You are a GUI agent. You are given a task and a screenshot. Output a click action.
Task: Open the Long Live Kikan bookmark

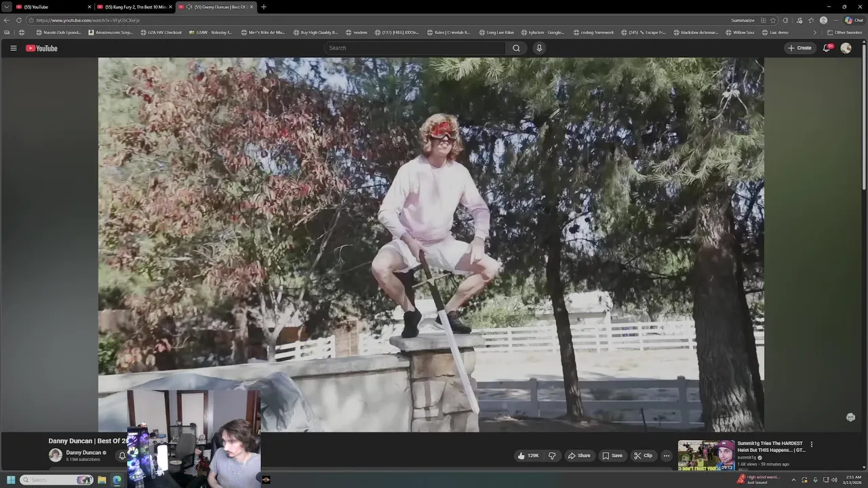click(x=496, y=32)
